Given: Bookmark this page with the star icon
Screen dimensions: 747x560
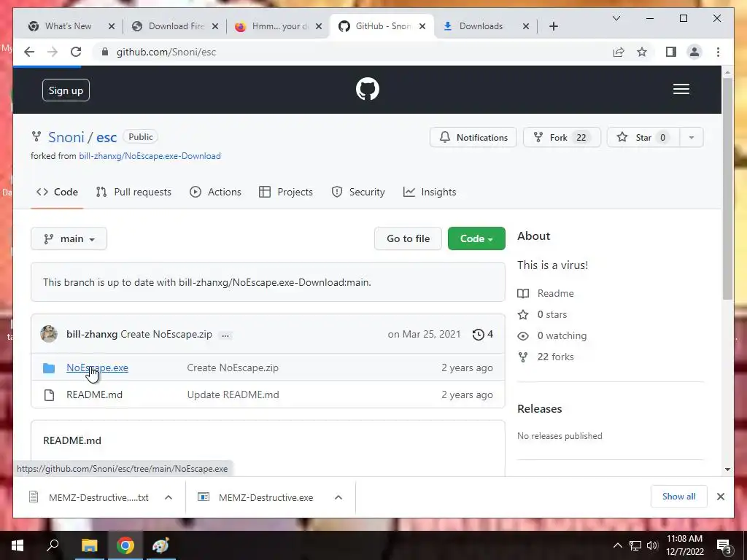Looking at the screenshot, I should [642, 52].
